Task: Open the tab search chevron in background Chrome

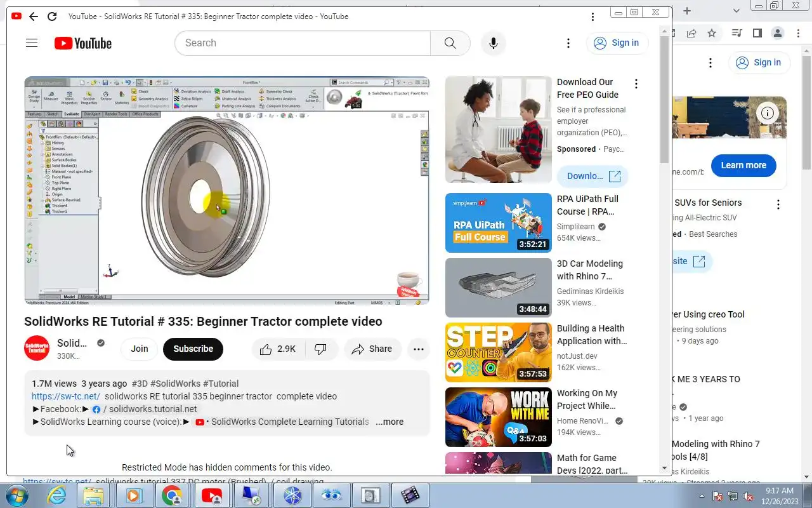Action: point(737,11)
